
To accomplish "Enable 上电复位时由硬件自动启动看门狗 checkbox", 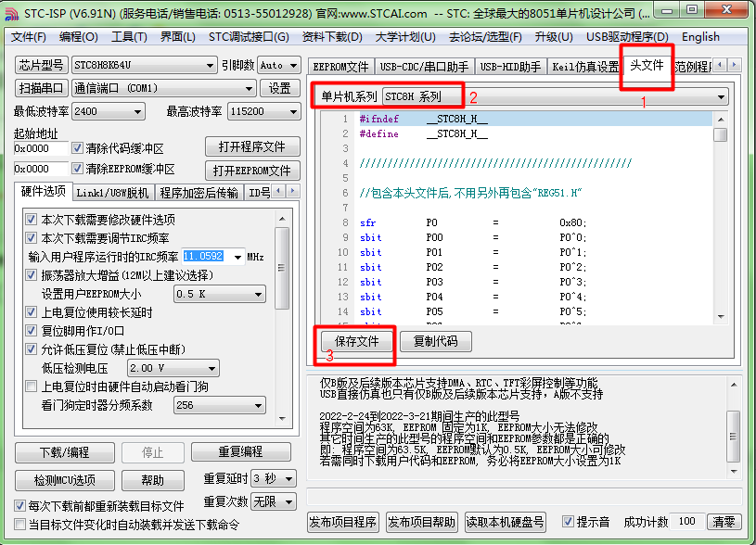I will (x=32, y=387).
